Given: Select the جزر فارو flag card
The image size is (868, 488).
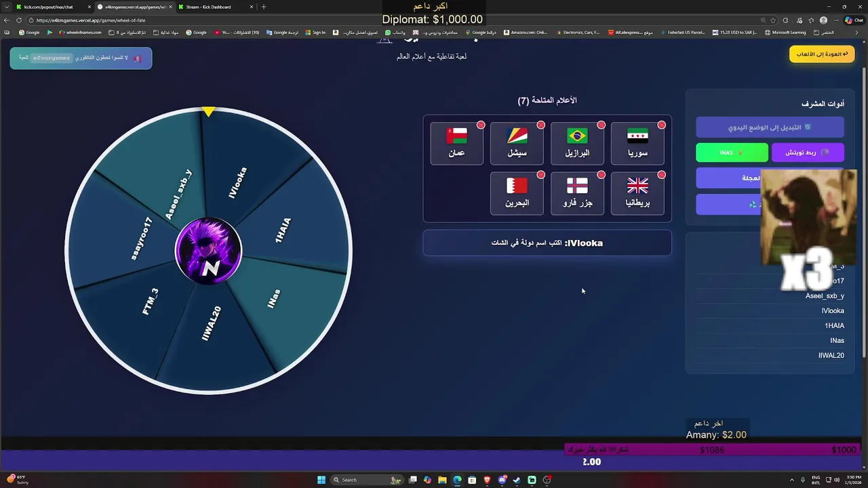Looking at the screenshot, I should pos(577,193).
